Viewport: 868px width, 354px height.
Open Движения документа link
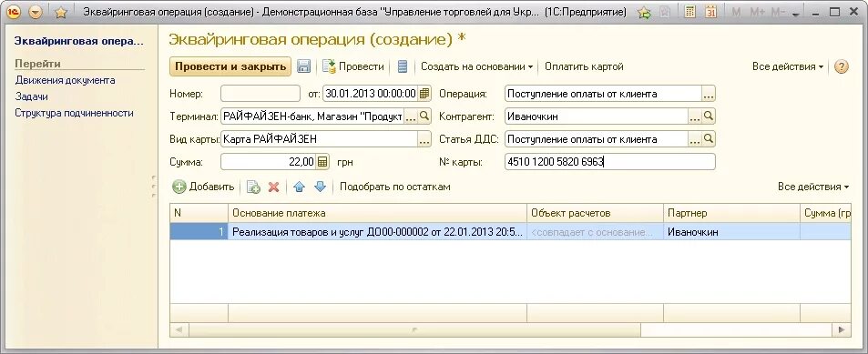(x=66, y=80)
